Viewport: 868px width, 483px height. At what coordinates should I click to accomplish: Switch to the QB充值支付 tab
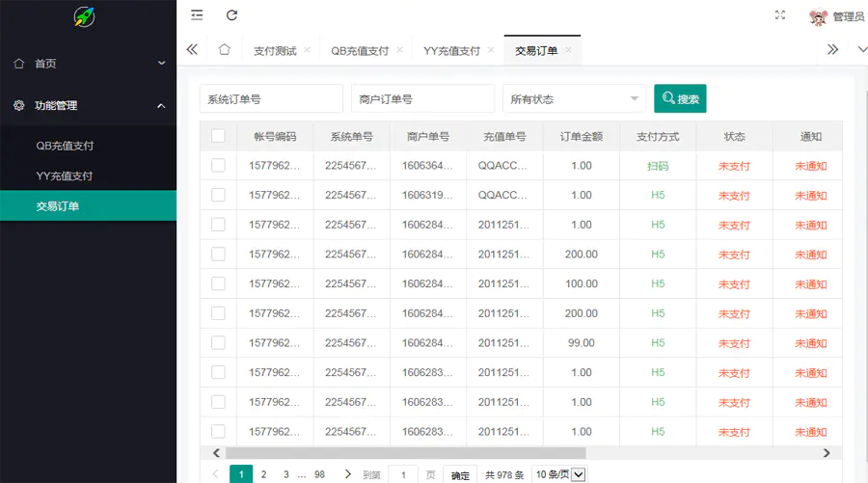359,51
